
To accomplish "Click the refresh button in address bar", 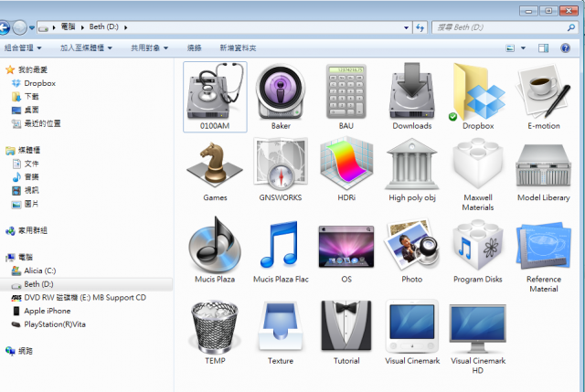I will coord(420,27).
